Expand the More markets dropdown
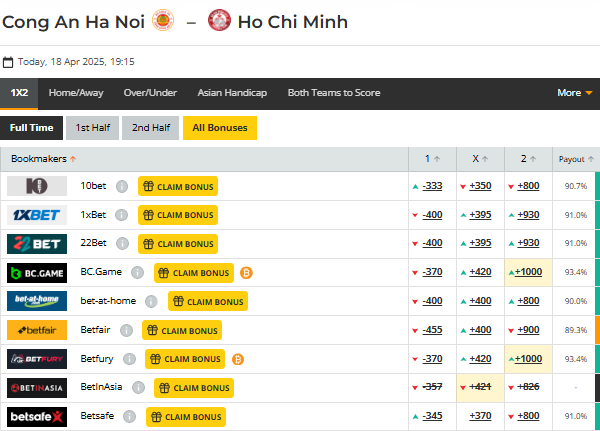The height and width of the screenshot is (431, 600). [x=574, y=93]
